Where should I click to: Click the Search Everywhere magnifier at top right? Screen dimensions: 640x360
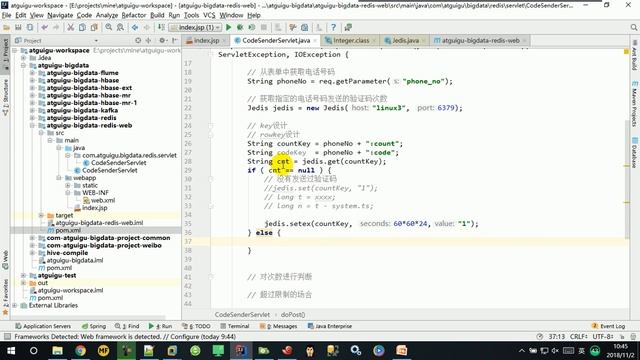(633, 27)
